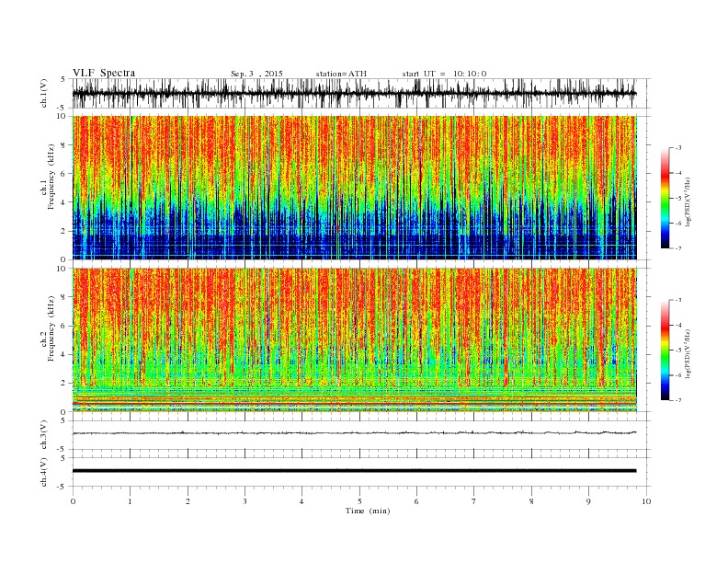
Task: Click the ch.1 "Frequency (kHz)" axis label
Action: [x=51, y=177]
